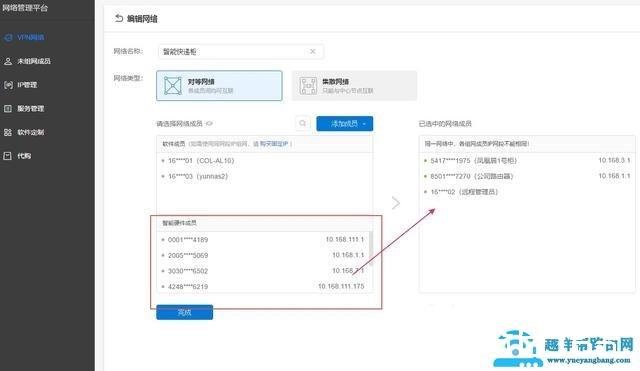The height and width of the screenshot is (371, 640).
Task: Click the back arrow beside 编辑网络
Action: click(x=119, y=18)
